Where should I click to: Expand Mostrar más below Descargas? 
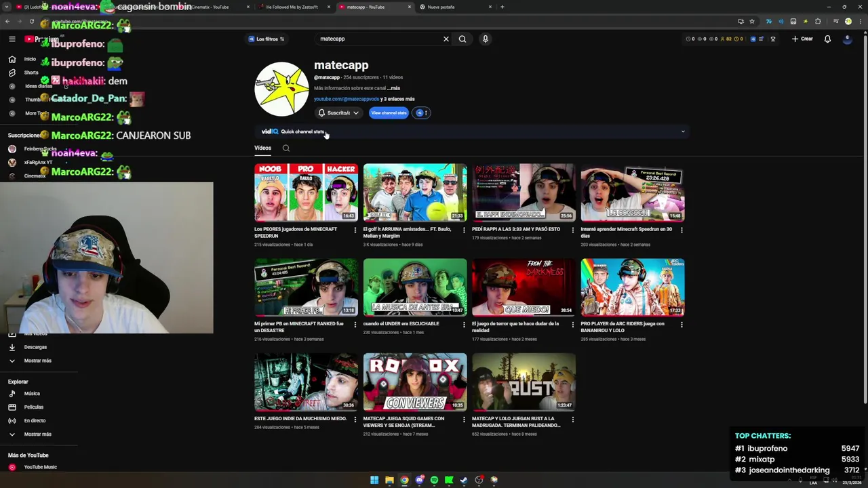click(38, 361)
